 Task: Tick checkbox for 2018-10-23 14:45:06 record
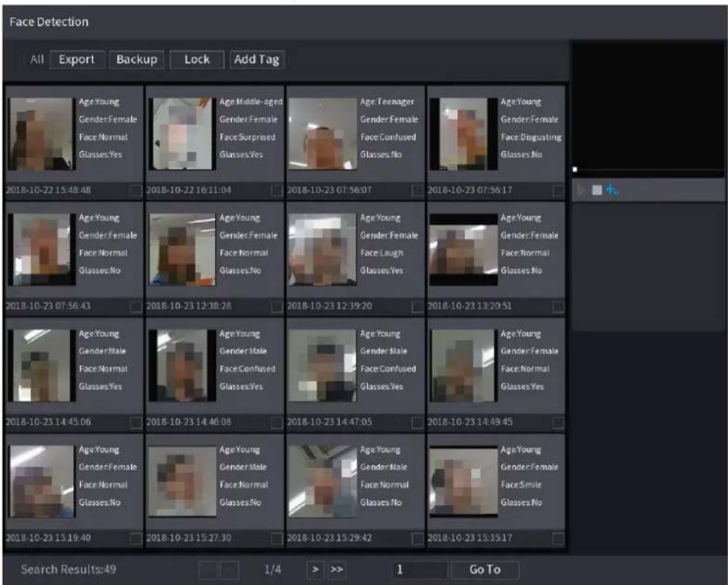pyautogui.click(x=136, y=422)
